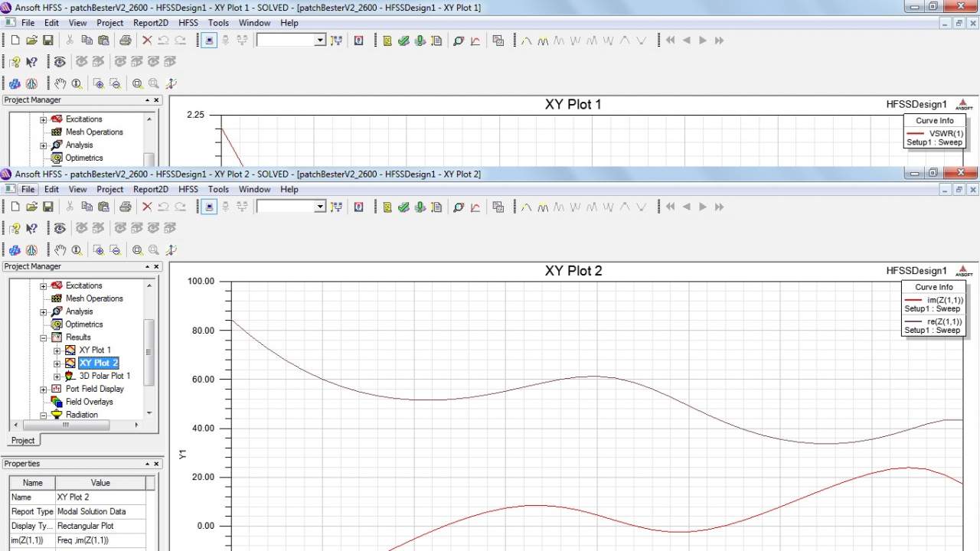Image resolution: width=980 pixels, height=551 pixels.
Task: Click Rotate view icon in XY Plot 2 window
Action: [x=171, y=249]
